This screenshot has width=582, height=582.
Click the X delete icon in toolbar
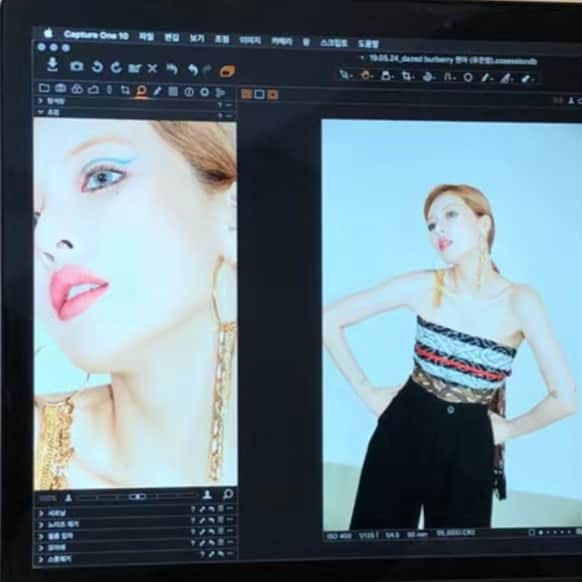[152, 68]
